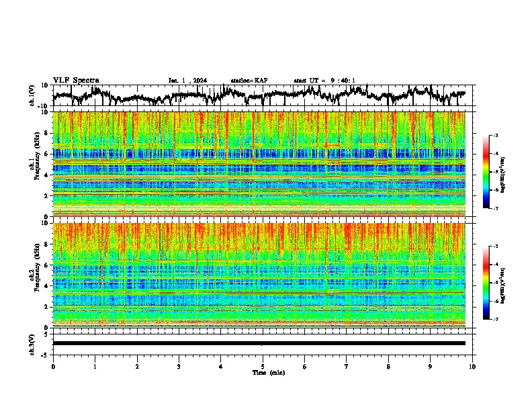Screen dimensions: 532x411
Task: Click the time axis tick label "0"
Action: [53, 367]
